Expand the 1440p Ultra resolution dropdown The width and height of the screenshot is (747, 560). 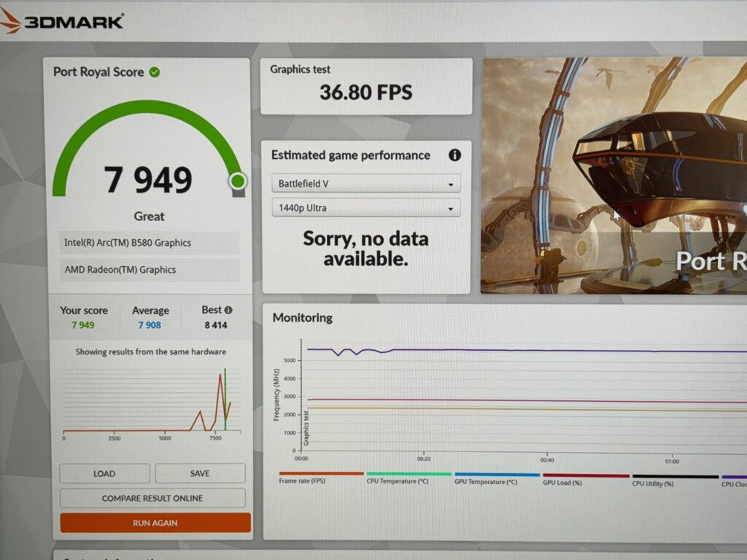(365, 208)
